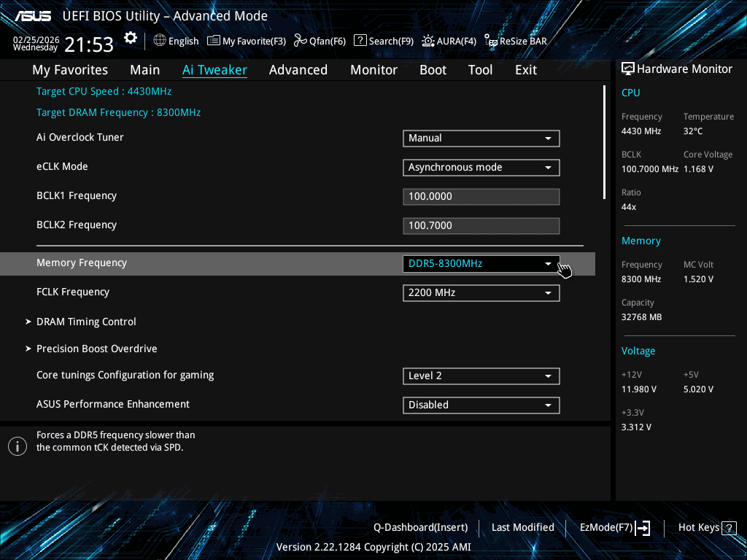The width and height of the screenshot is (747, 560).
Task: Click the Hardware Monitor display icon
Action: [x=628, y=69]
